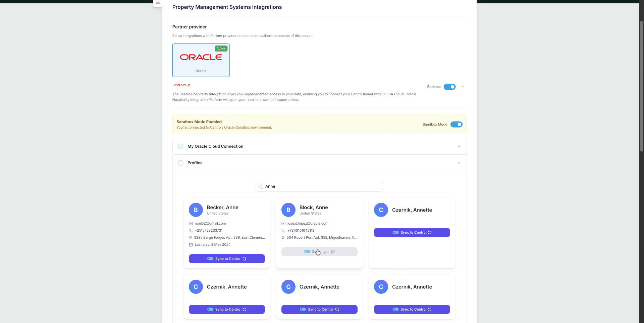Click Becker, Anne's email envelope icon
The height and width of the screenshot is (323, 644).
coord(191,224)
